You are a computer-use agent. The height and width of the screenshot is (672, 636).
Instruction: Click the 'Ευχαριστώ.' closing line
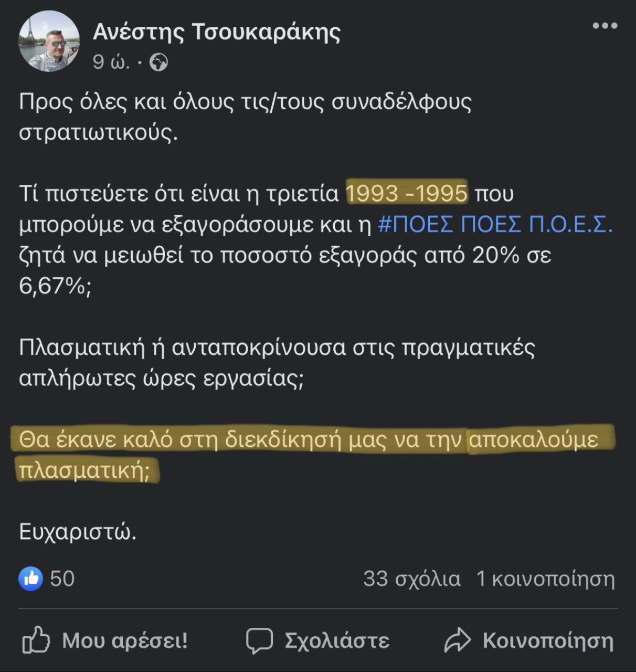(x=78, y=532)
